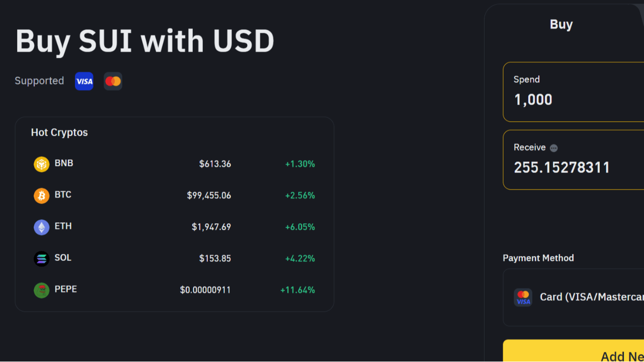Open the Payment Method selector
Screen dimensions: 644x362
(x=579, y=298)
